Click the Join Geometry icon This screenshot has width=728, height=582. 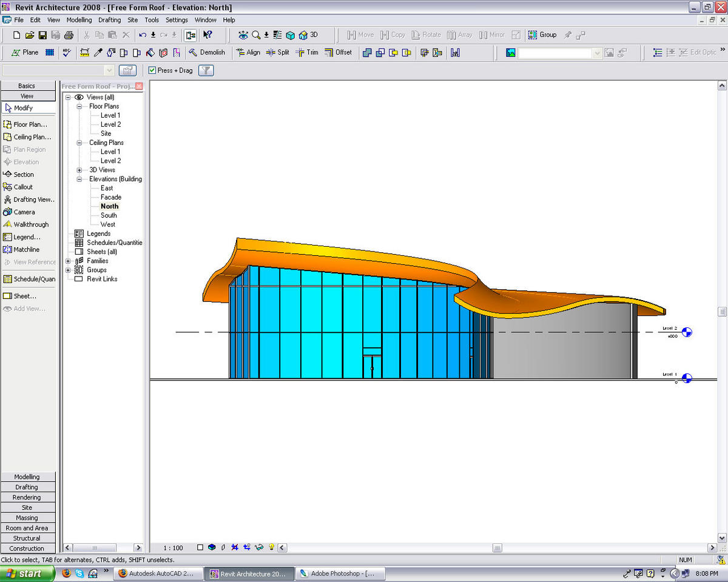coord(367,53)
